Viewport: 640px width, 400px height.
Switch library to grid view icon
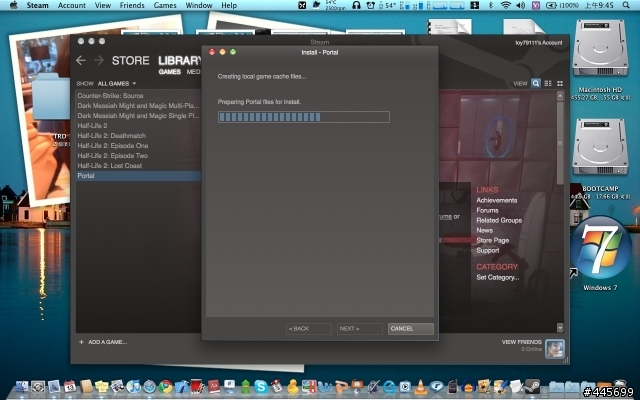coord(560,83)
